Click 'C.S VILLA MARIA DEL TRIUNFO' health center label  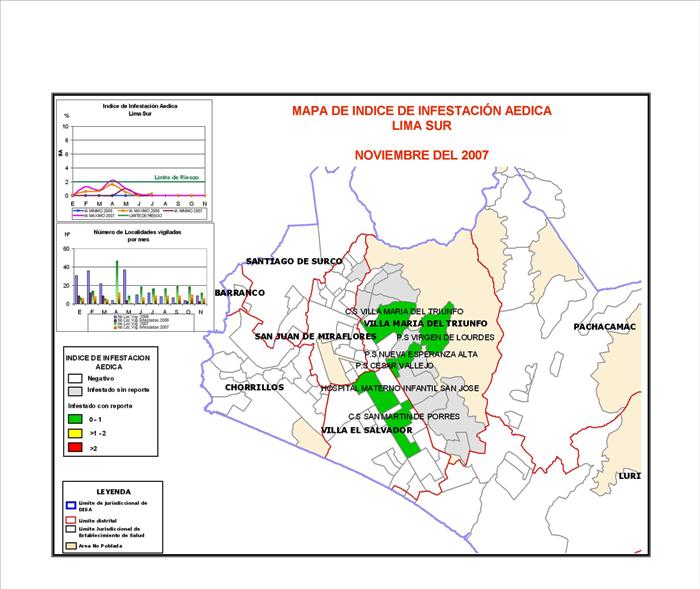pos(404,311)
